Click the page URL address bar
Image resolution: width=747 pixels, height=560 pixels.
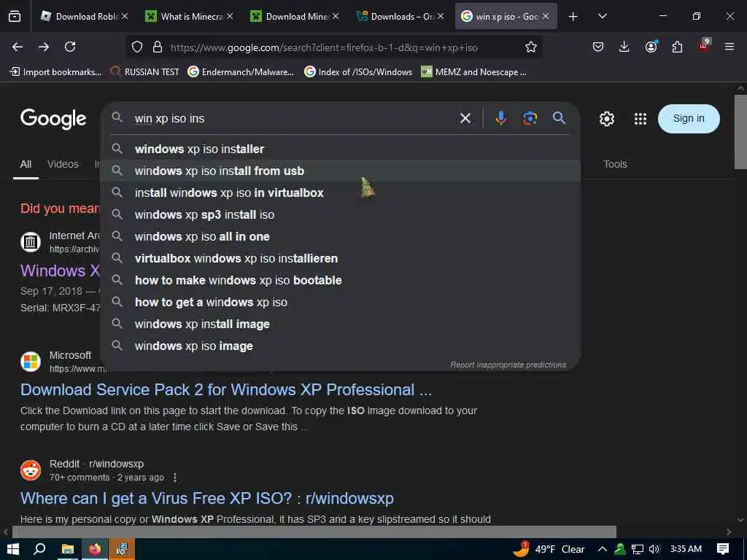coord(333,47)
